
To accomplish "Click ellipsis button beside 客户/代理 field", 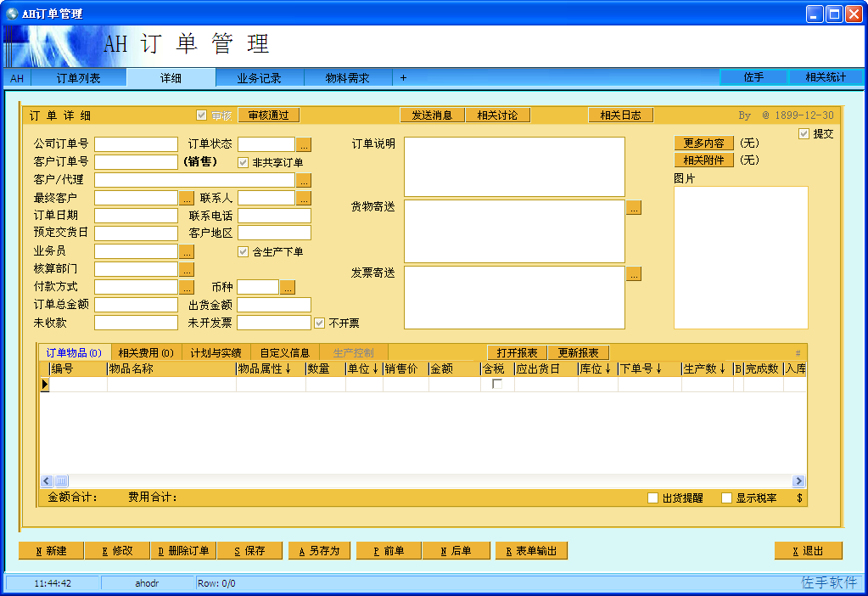I will tap(304, 180).
